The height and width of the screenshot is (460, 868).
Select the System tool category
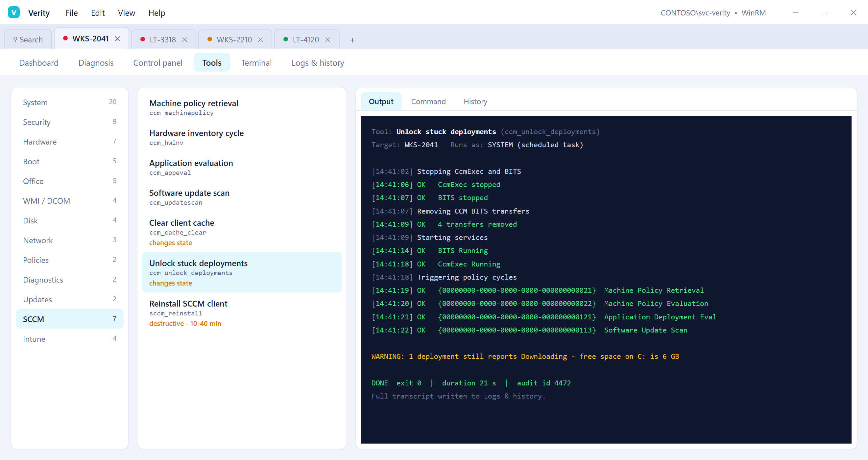[x=70, y=103]
